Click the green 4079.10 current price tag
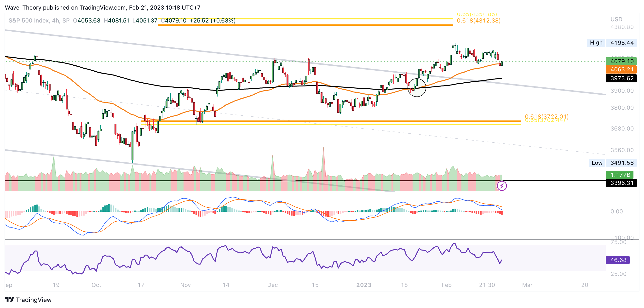 click(x=621, y=61)
